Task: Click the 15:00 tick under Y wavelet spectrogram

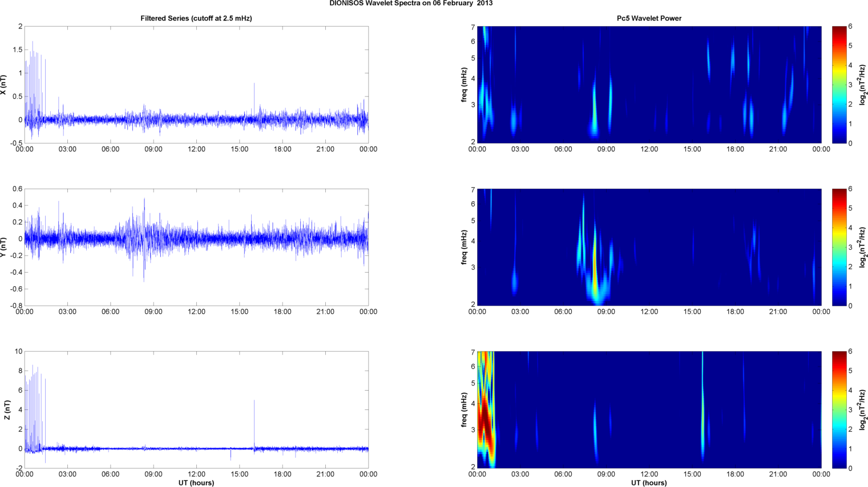Action: coord(692,312)
